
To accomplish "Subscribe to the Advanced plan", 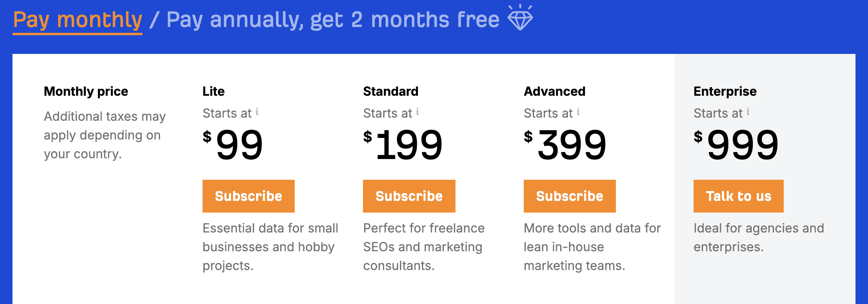I will click(x=569, y=196).
